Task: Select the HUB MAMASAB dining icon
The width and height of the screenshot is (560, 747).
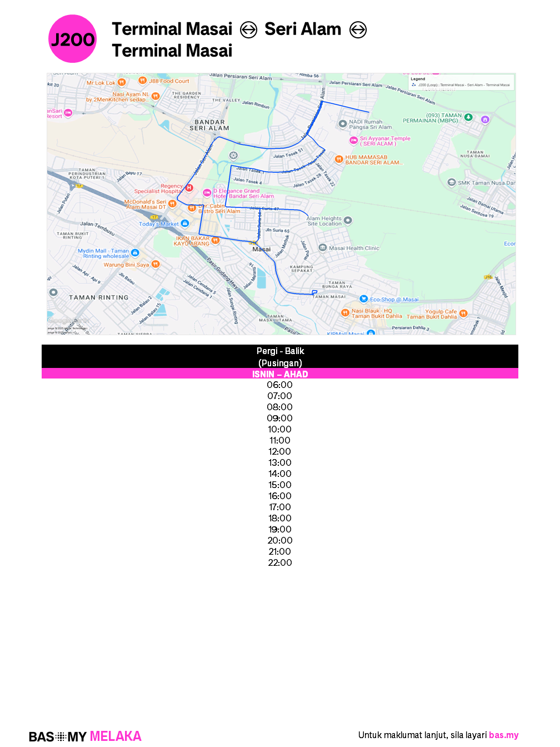Action: pos(339,160)
